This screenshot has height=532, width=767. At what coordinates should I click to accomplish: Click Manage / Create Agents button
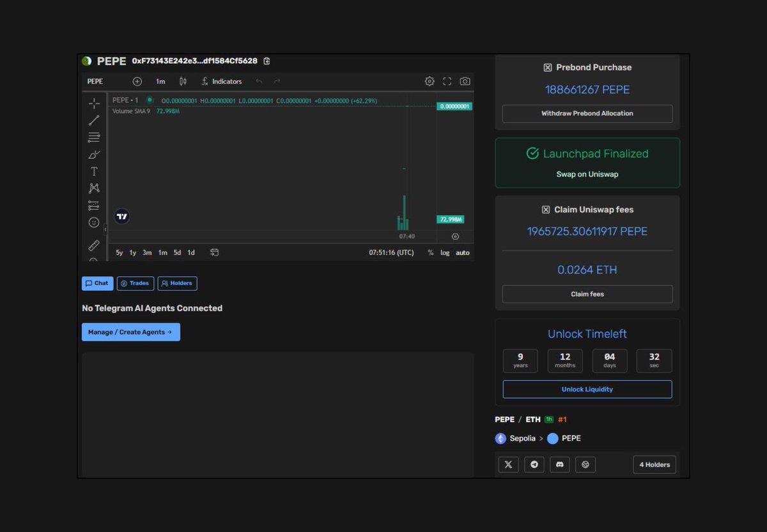tap(131, 332)
